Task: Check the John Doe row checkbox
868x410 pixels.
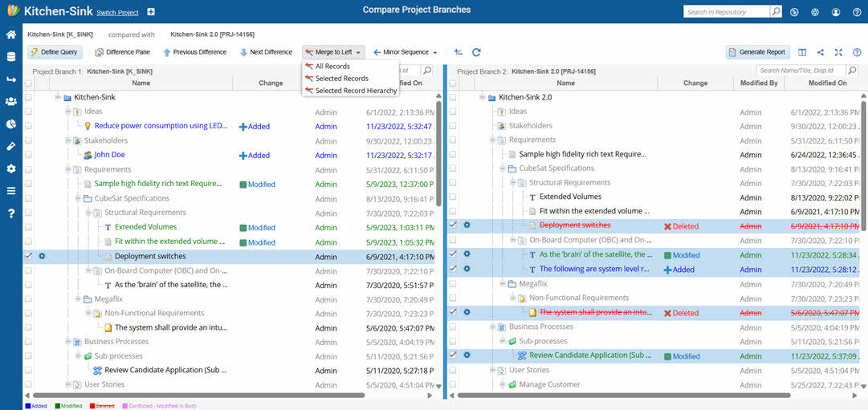Action: pyautogui.click(x=29, y=156)
